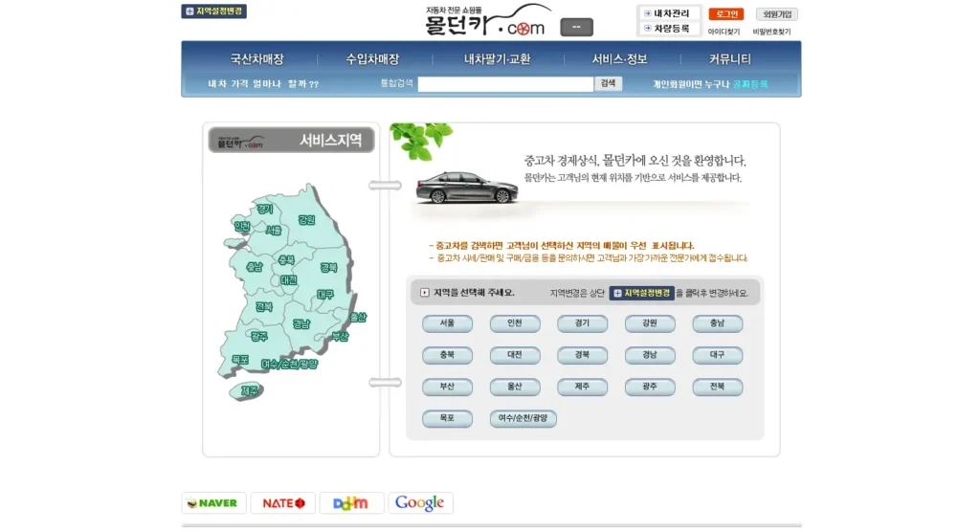Viewport: 980px width, 532px height.
Task: Choose the 경남 region button
Action: coord(650,355)
